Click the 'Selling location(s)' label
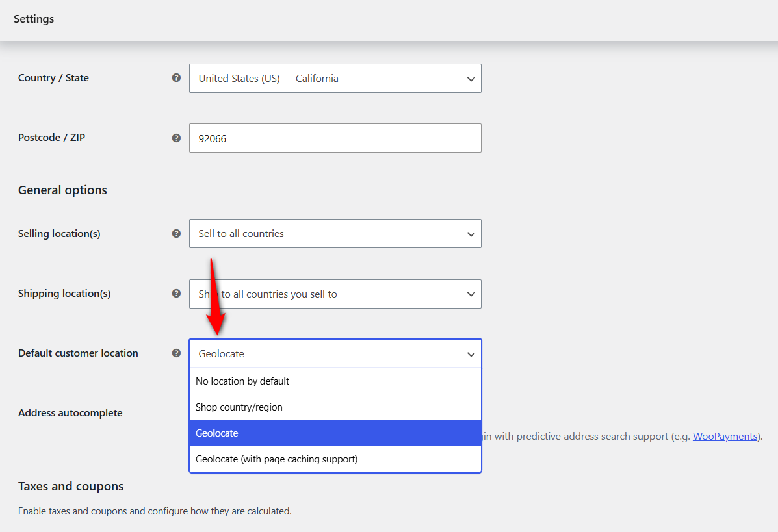Screen dimensions: 778x532 59,234
